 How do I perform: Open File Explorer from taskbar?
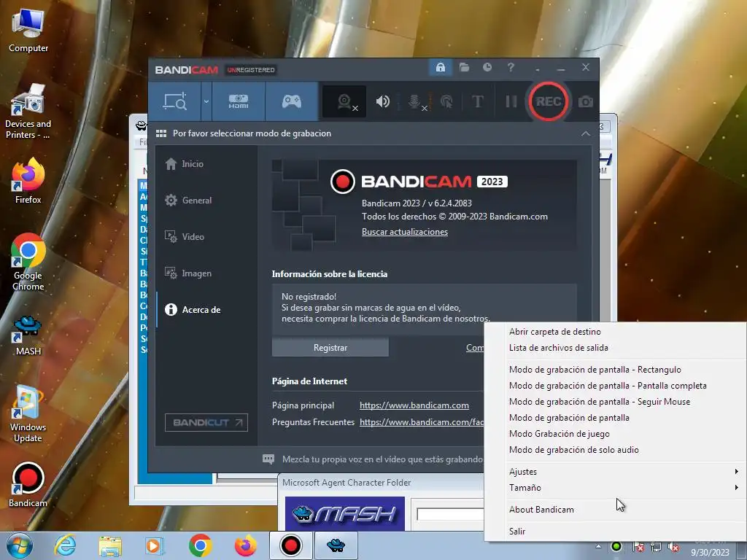[x=110, y=546]
